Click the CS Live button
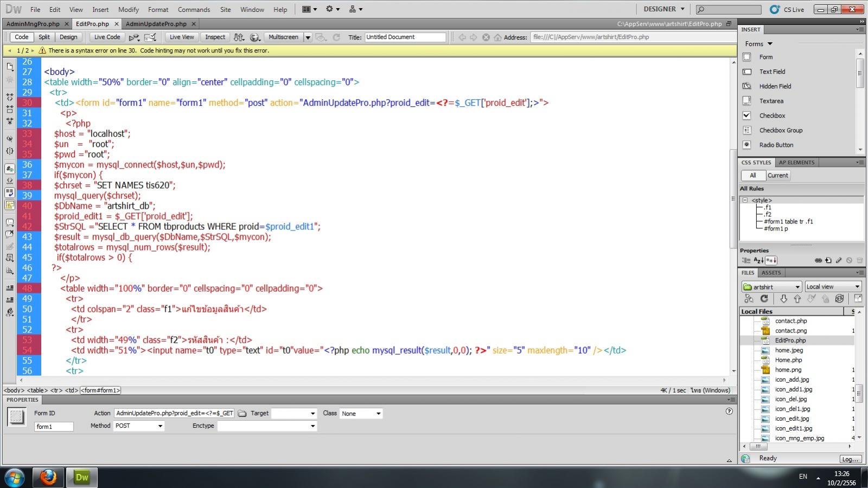Viewport: 868px width, 488px height. [x=787, y=9]
